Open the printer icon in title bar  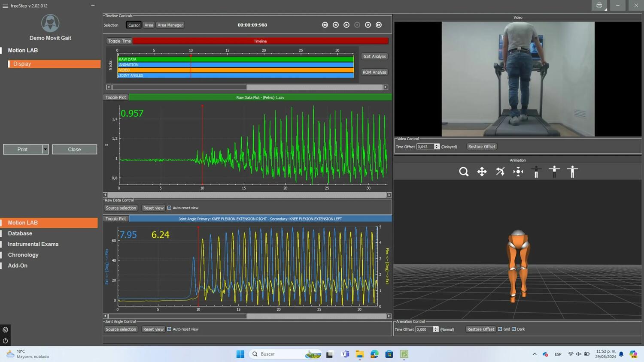599,6
